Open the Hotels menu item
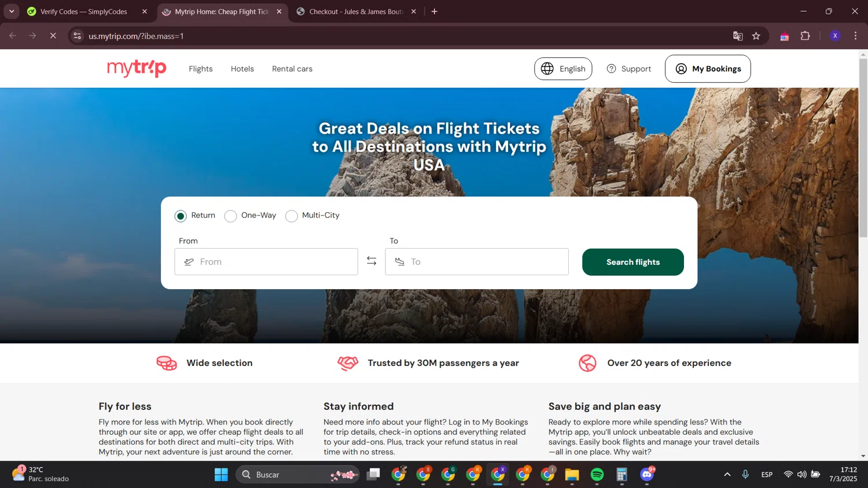Image resolution: width=868 pixels, height=488 pixels. (242, 69)
